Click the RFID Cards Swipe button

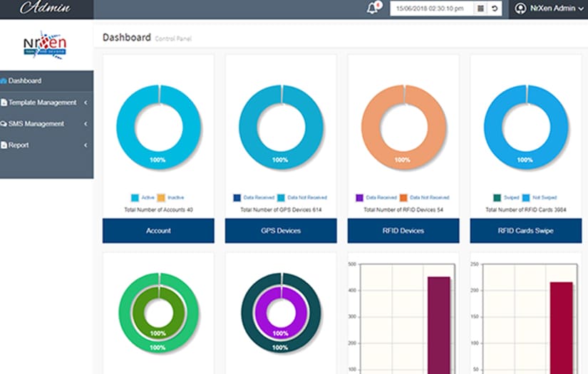click(x=525, y=231)
